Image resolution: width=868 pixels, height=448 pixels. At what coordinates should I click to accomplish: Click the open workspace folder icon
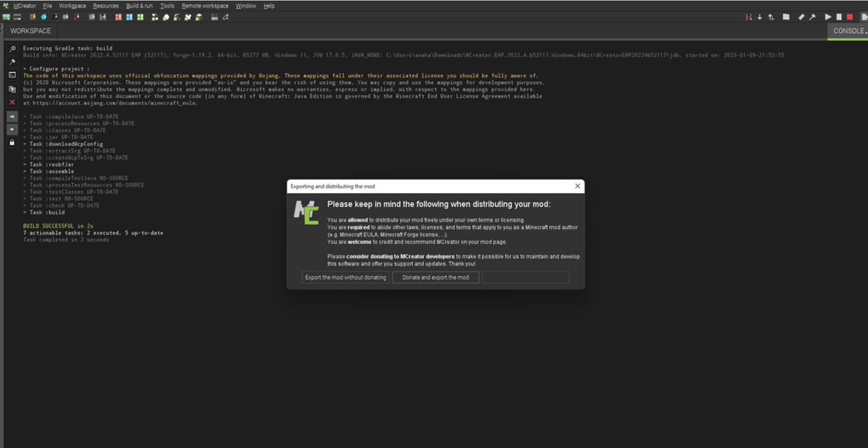click(786, 17)
